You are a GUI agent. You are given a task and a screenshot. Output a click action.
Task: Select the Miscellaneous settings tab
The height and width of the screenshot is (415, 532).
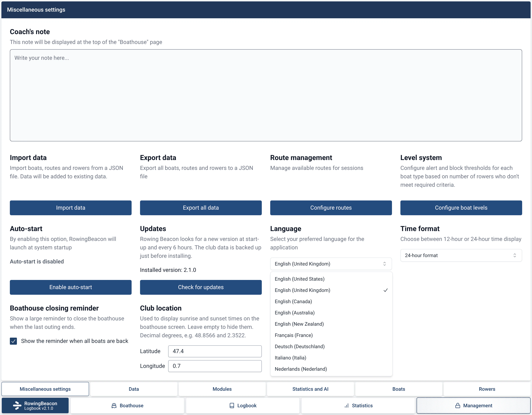click(x=45, y=389)
